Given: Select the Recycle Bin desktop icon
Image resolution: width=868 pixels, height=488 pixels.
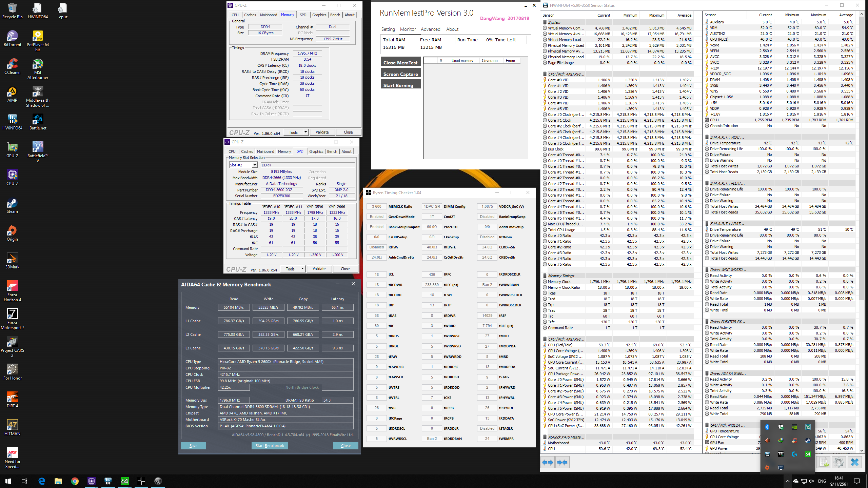Looking at the screenshot, I should point(12,11).
